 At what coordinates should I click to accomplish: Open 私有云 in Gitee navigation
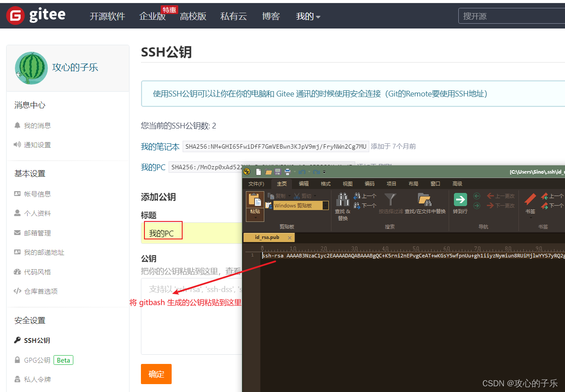point(234,16)
